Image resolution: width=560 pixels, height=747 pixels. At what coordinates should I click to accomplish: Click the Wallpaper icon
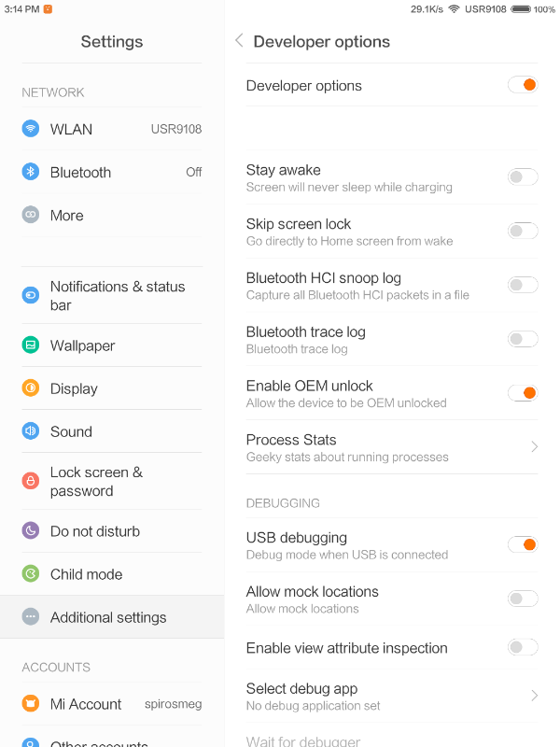pyautogui.click(x=31, y=345)
